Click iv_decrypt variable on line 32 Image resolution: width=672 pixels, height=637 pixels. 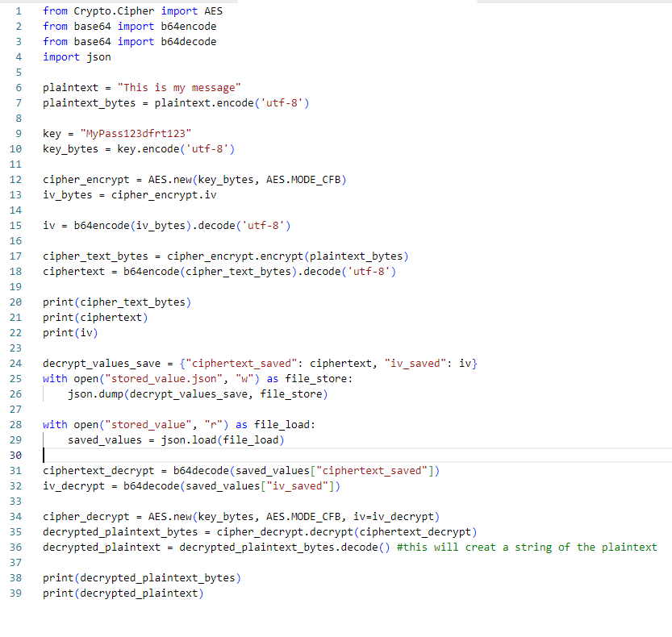click(73, 486)
